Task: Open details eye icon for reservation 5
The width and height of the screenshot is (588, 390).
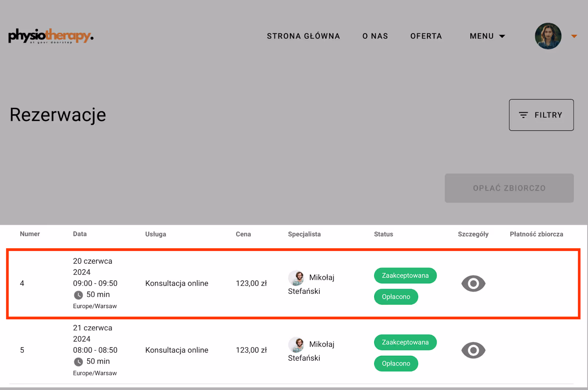Action: (x=473, y=350)
